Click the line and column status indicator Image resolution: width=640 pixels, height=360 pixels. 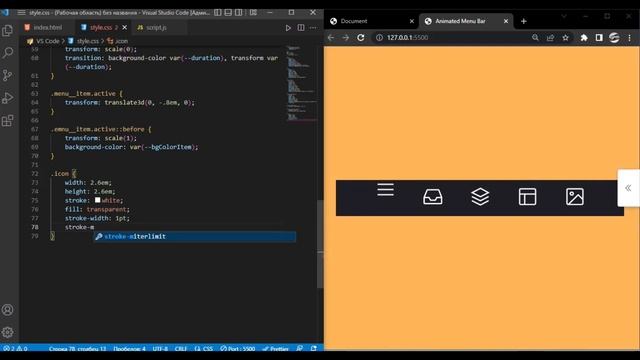(77, 349)
